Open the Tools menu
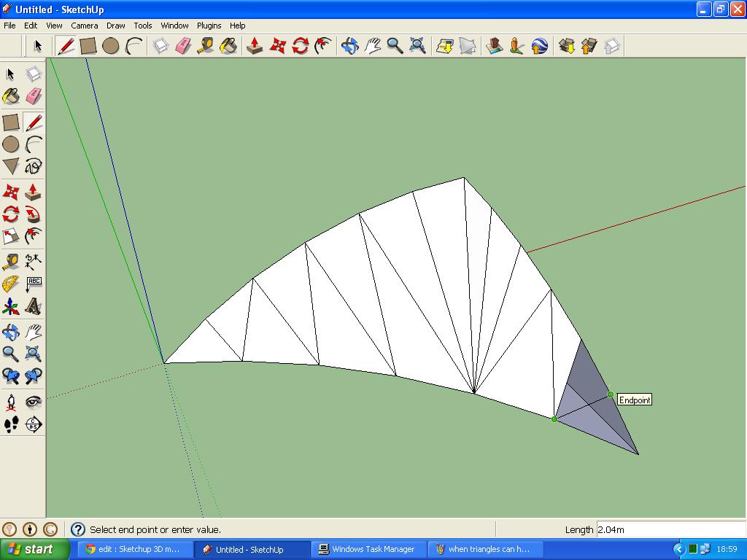The height and width of the screenshot is (560, 747). tap(142, 26)
